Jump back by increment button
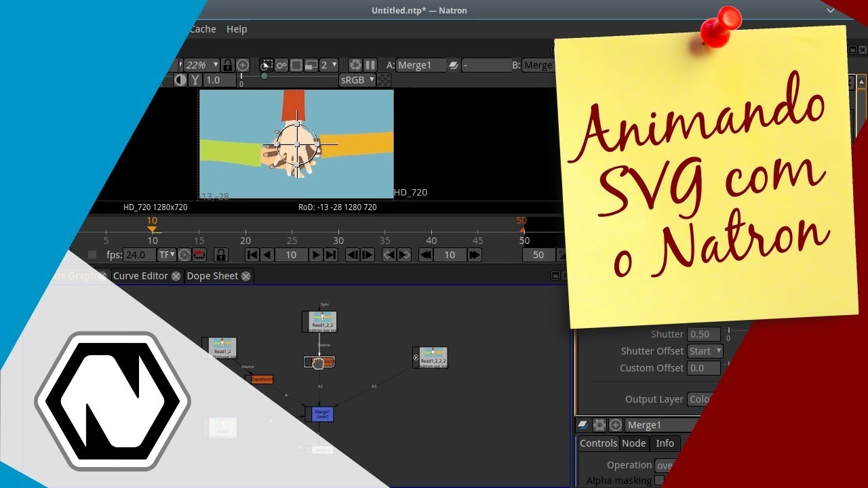 [x=426, y=255]
